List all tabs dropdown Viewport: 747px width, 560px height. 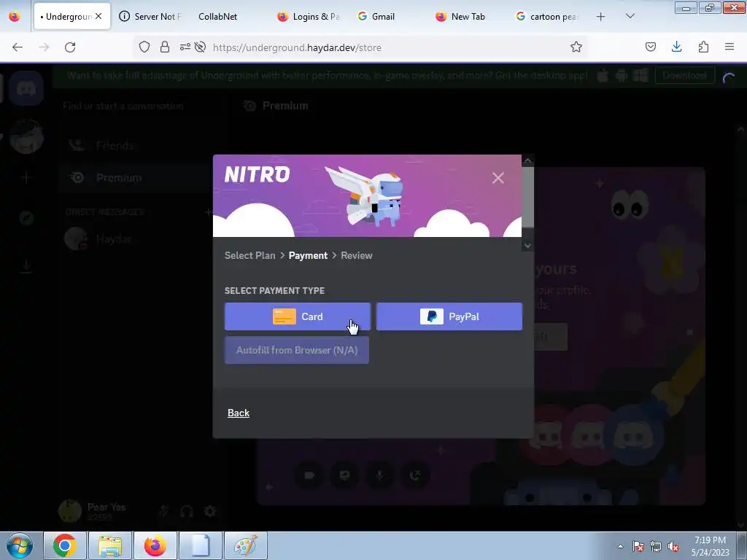point(630,17)
